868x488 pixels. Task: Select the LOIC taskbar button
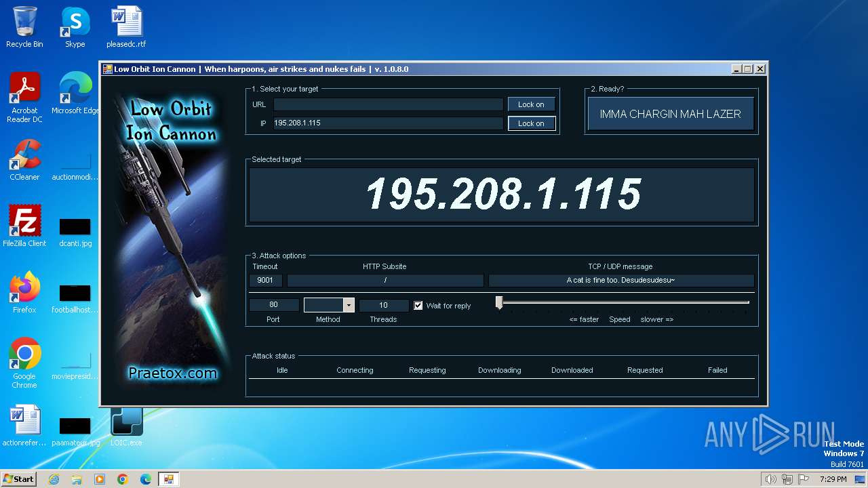(x=168, y=479)
